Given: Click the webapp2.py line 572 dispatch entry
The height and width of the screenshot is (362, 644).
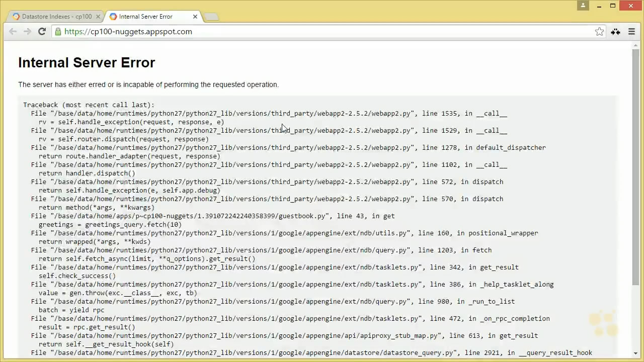Looking at the screenshot, I should pos(267,182).
